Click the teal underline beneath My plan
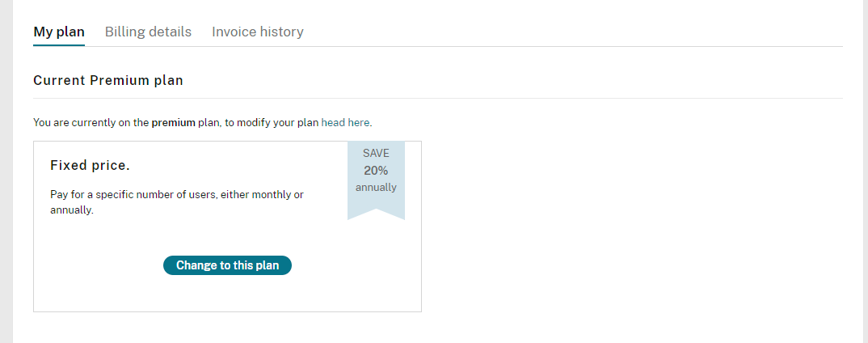 (x=59, y=44)
